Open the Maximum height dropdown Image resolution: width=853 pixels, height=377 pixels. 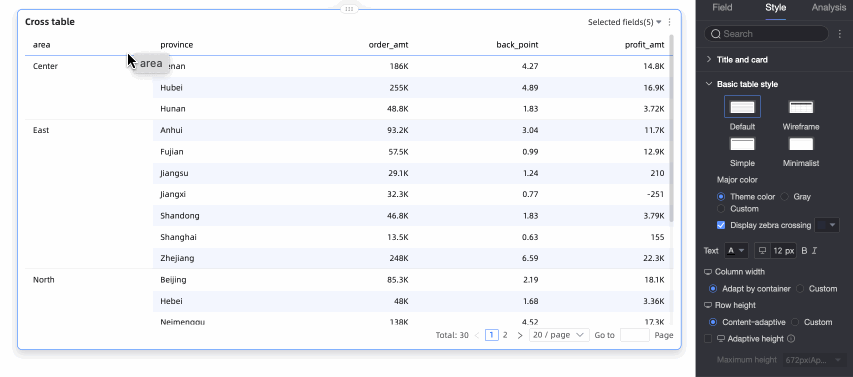click(x=815, y=360)
